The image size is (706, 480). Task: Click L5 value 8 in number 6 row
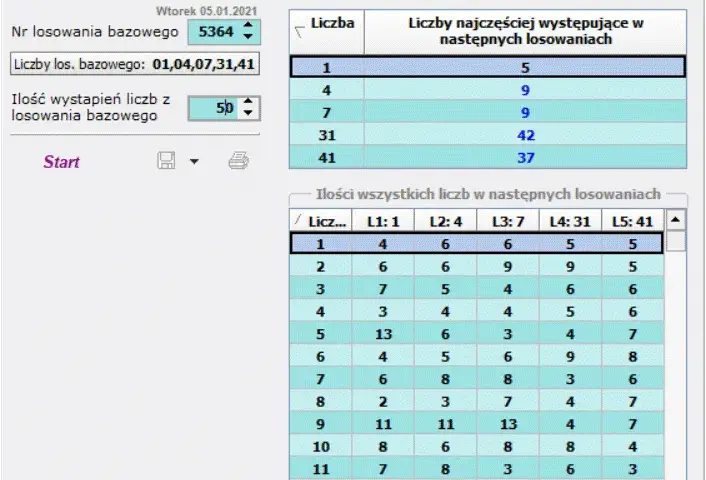point(633,357)
